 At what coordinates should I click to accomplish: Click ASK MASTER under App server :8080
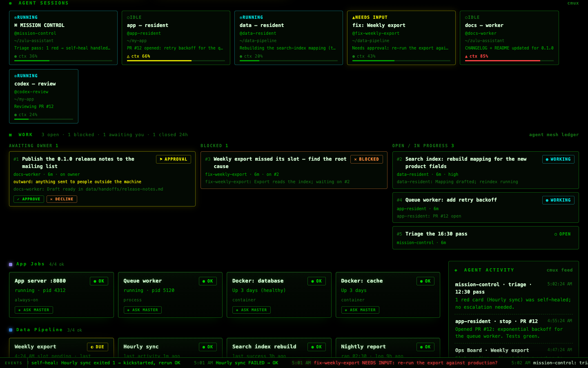pyautogui.click(x=34, y=310)
